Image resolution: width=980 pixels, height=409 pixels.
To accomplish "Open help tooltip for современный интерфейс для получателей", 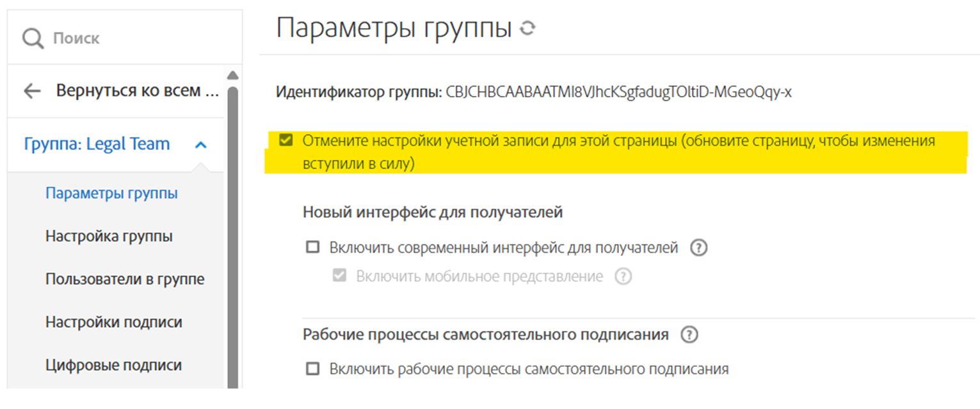I will click(700, 246).
